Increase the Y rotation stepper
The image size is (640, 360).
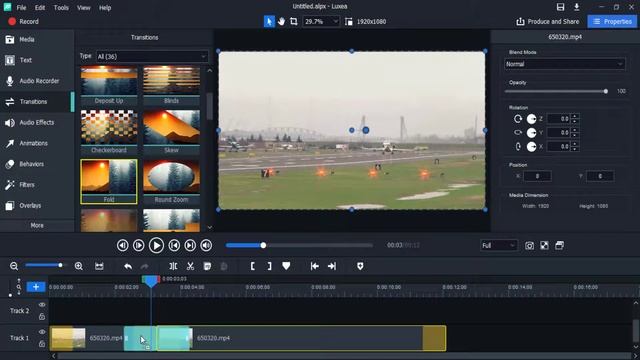coord(575,130)
